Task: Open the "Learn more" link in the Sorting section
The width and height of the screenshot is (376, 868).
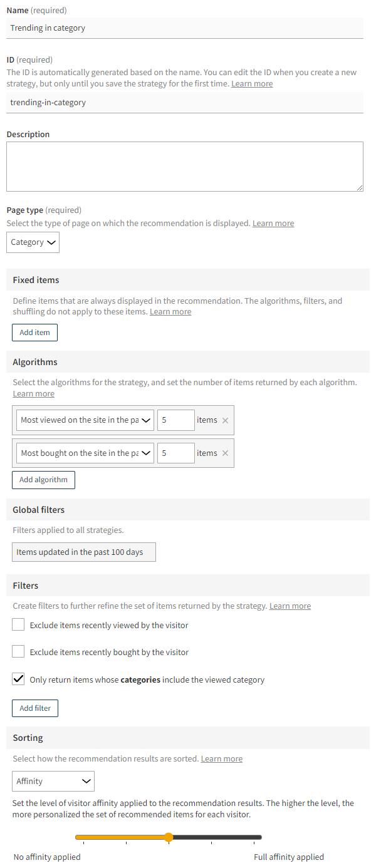Action: click(221, 758)
